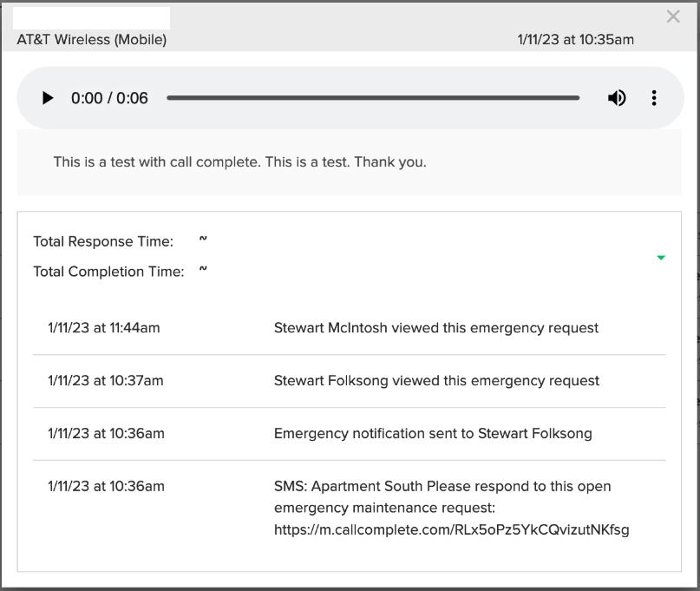This screenshot has width=700, height=591.
Task: Select the '1/11/23 at 11:44am' timestamp
Action: [x=103, y=328]
